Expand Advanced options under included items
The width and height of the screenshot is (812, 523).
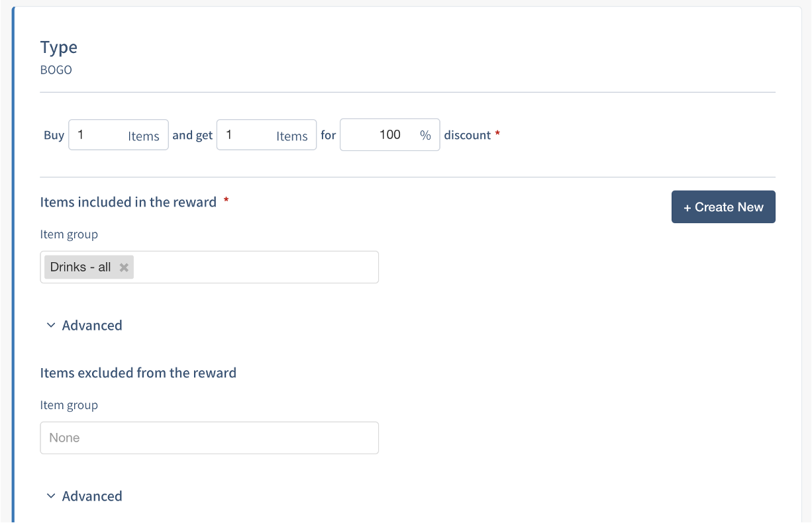[91, 326]
